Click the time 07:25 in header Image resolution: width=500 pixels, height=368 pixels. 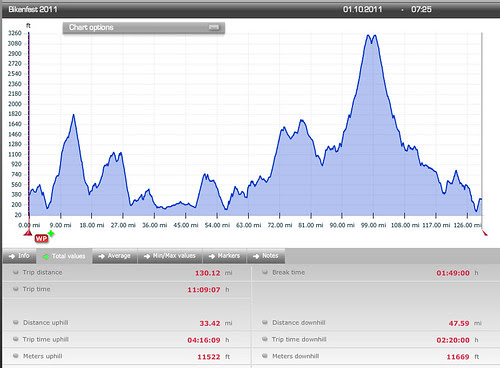[421, 9]
